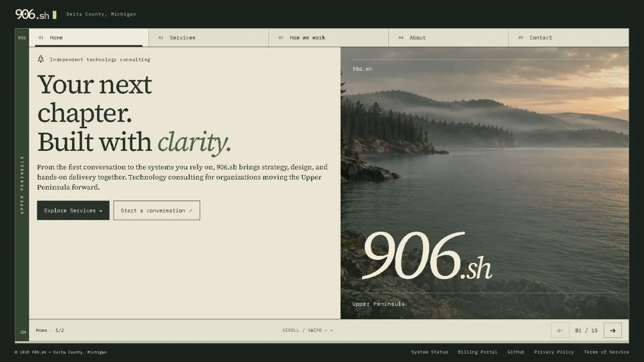Image resolution: width=644 pixels, height=362 pixels.
Task: Go to next slide arrow
Action: click(x=612, y=330)
